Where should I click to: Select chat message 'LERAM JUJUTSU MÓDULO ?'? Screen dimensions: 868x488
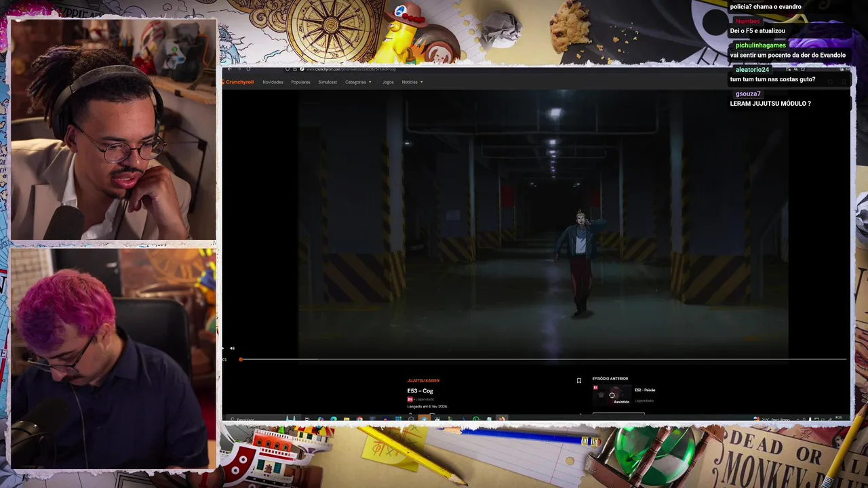point(770,104)
